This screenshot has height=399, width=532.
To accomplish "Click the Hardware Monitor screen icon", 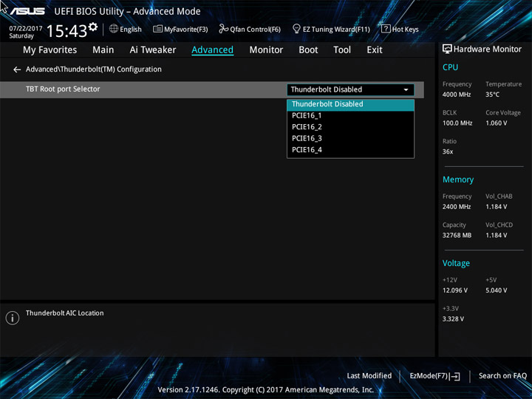I will coord(447,50).
